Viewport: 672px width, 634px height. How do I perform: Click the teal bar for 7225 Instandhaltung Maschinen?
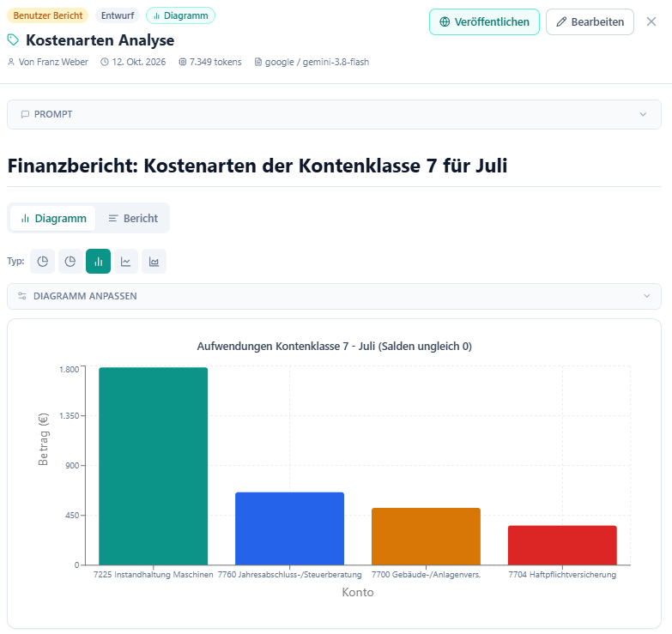[x=153, y=466]
